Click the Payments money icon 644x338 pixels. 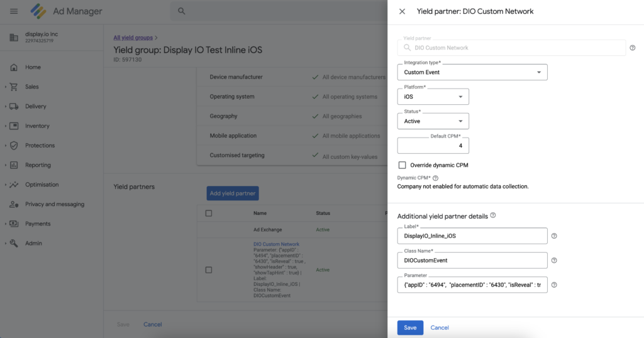(x=14, y=224)
